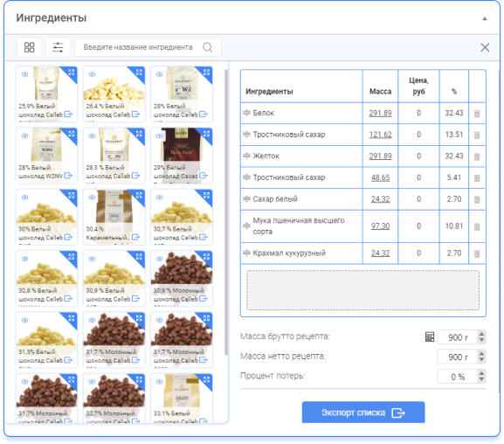Click the Цена, руб column header
The width and height of the screenshot is (504, 444).
point(418,87)
